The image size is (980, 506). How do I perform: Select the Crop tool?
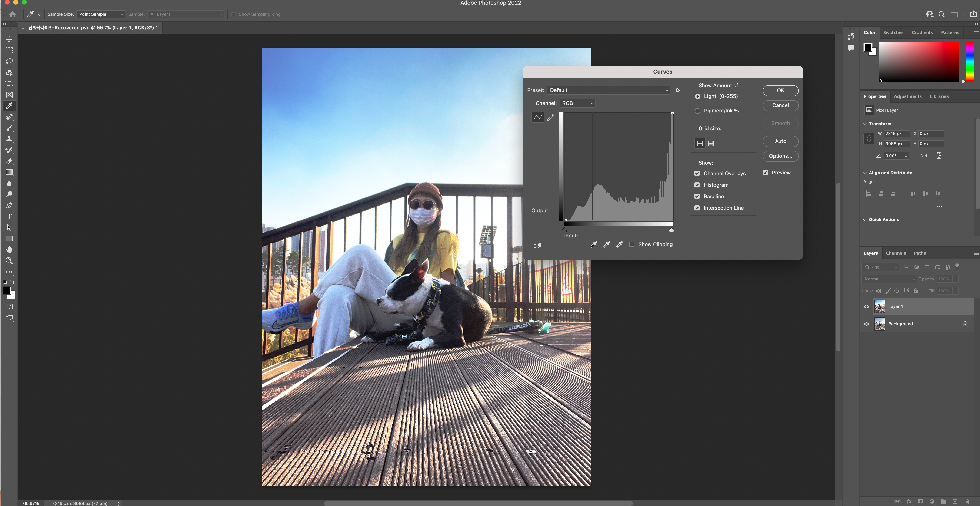9,83
